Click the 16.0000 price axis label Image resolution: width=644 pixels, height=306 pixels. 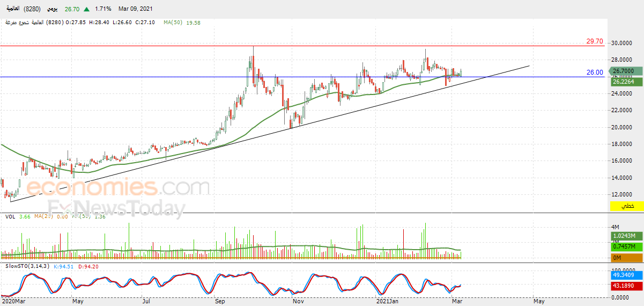[x=623, y=161]
